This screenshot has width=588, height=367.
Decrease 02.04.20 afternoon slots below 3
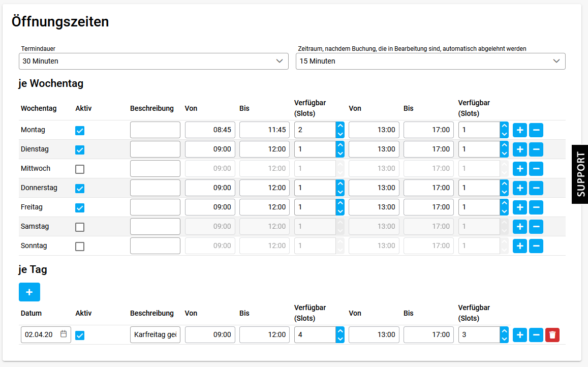[x=504, y=339]
